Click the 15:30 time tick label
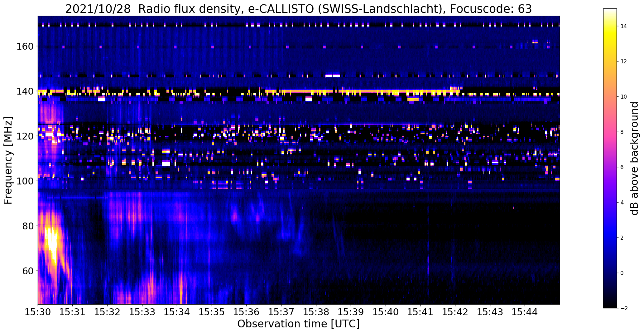This screenshot has width=644, height=333. (38, 311)
